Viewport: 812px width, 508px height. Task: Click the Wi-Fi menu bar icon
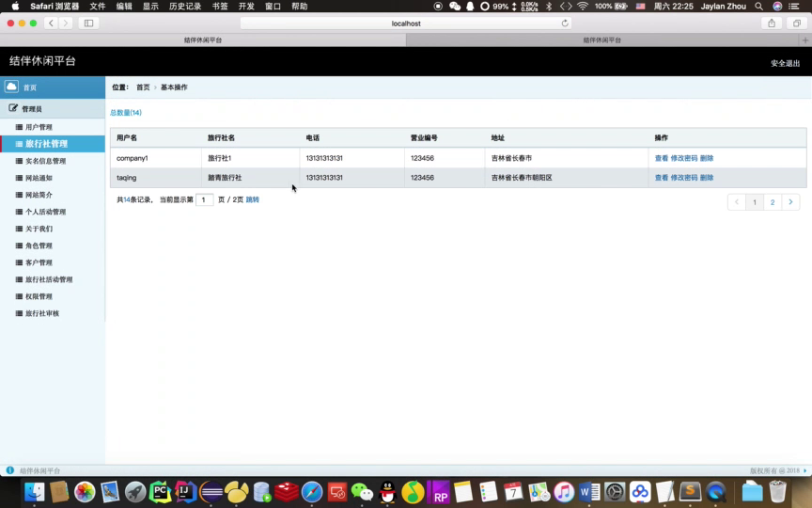click(583, 7)
